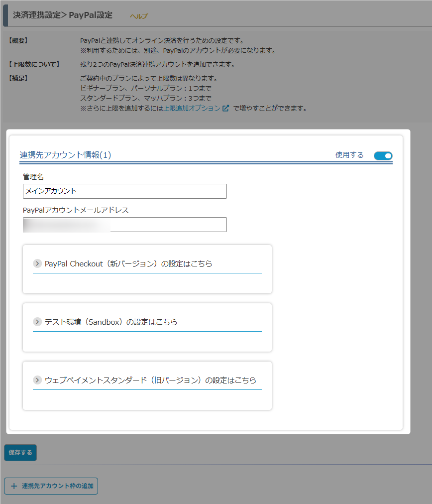Viewport: 432px width, 504px height.
Task: Open the ヘルプ link
Action: click(139, 16)
